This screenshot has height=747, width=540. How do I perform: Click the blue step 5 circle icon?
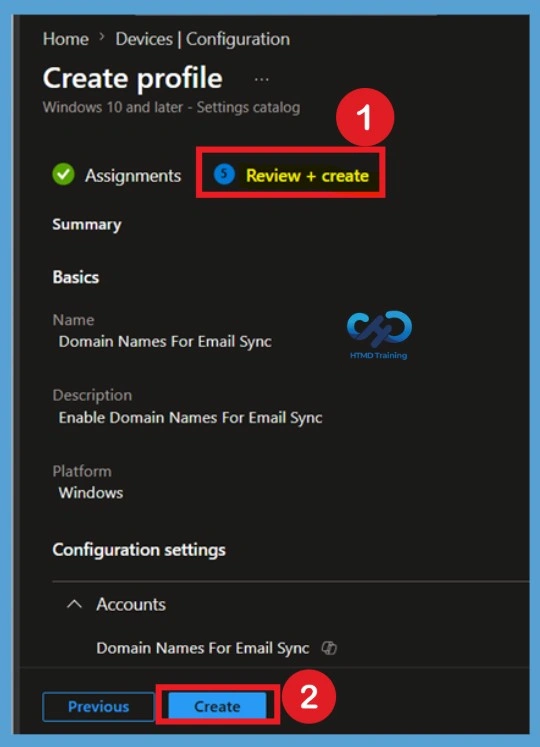tap(224, 174)
